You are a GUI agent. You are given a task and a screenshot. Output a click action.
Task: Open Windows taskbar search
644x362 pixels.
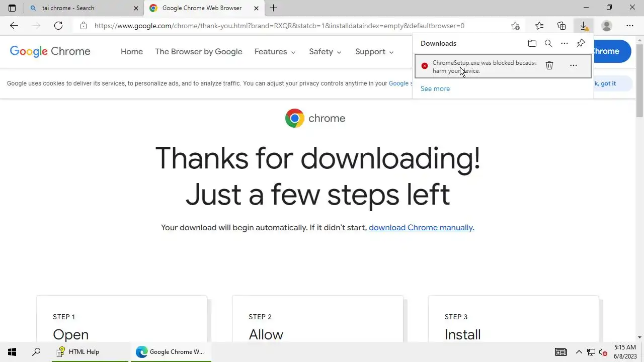[36, 352]
